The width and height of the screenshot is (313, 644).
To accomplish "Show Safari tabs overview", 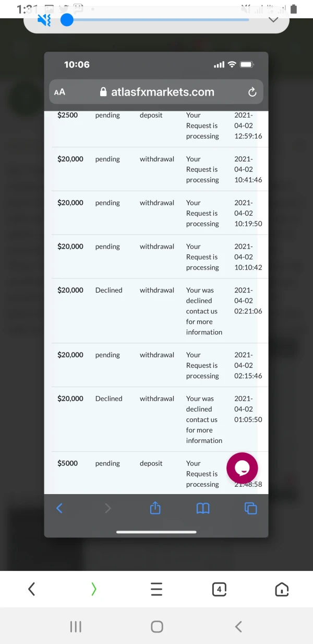I will coord(251,508).
